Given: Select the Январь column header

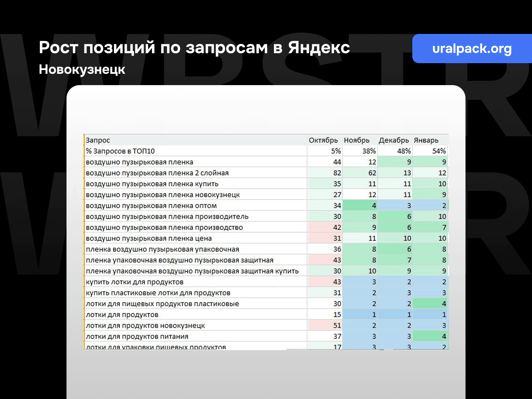Looking at the screenshot, I should (426, 140).
